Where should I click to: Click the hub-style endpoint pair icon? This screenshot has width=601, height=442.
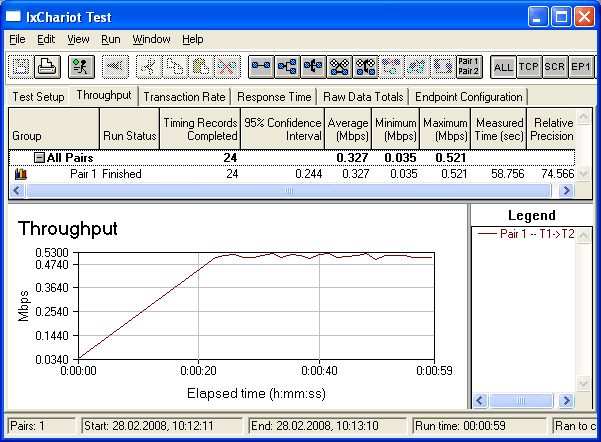tap(313, 67)
